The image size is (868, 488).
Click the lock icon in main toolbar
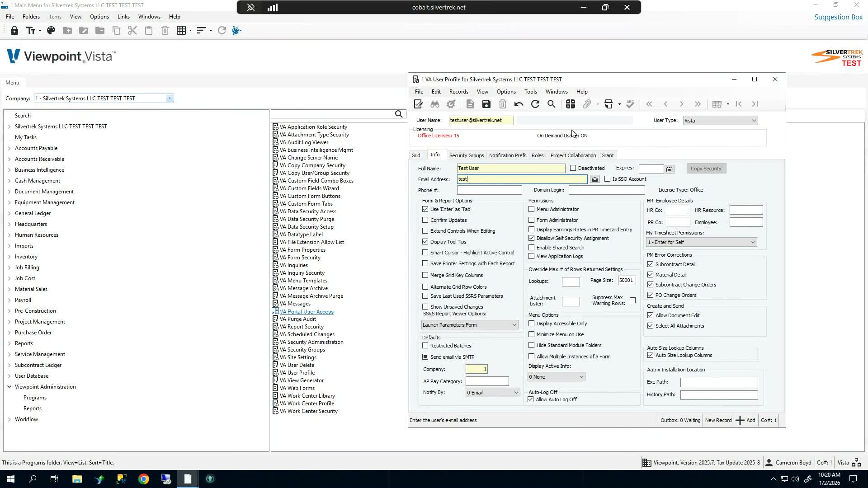14,31
